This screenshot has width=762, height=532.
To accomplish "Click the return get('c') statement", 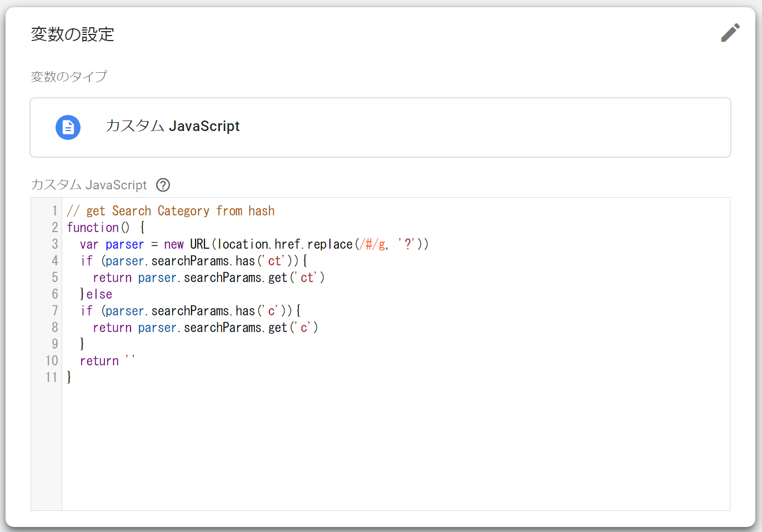I will point(205,328).
